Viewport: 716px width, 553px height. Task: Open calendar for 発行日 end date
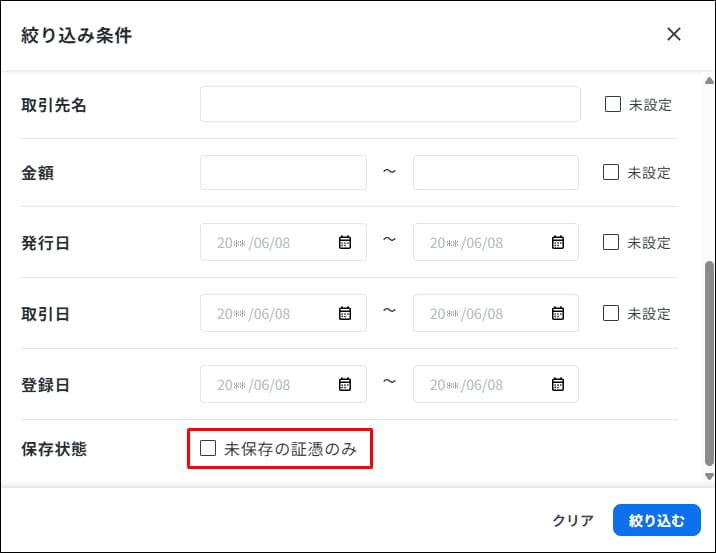(x=558, y=242)
